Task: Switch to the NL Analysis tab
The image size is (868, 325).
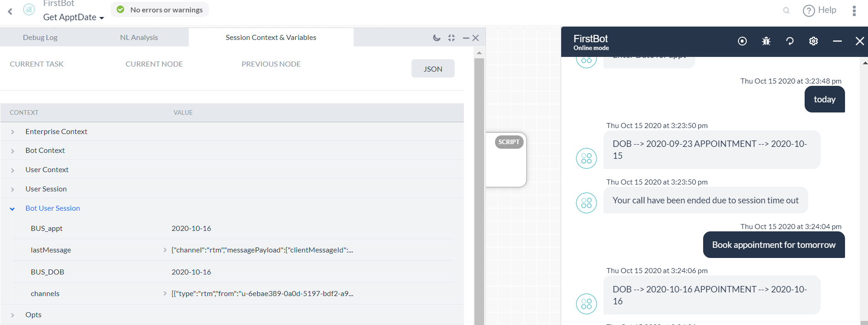Action: pos(139,38)
